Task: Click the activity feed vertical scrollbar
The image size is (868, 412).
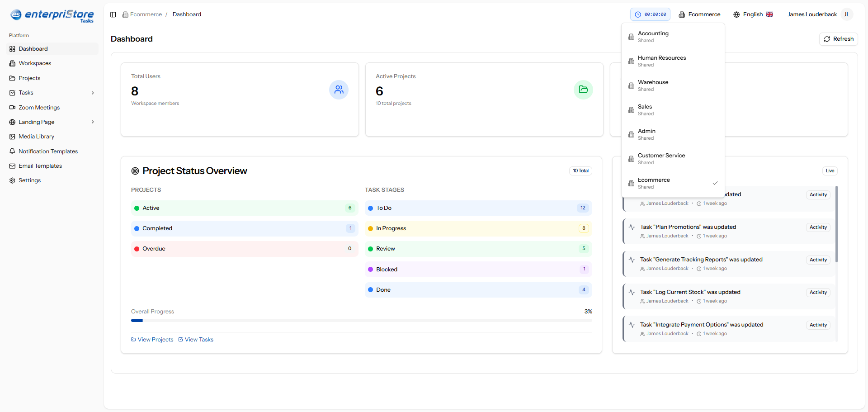Action: point(836,224)
